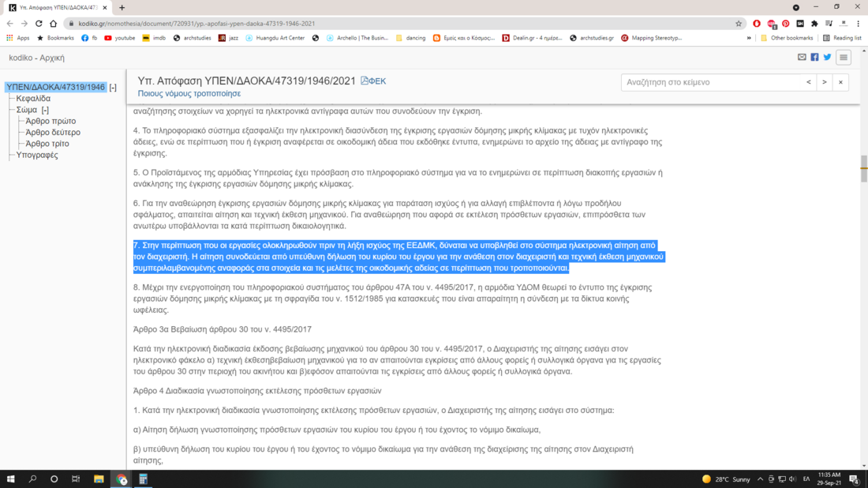Viewport: 868px width, 488px height.
Task: Open the ΦΕΚ PDF link
Action: point(373,81)
